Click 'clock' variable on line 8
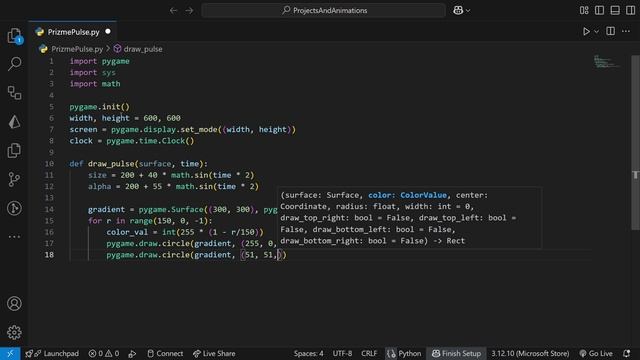Screen dimensions: 640x360 point(81,141)
